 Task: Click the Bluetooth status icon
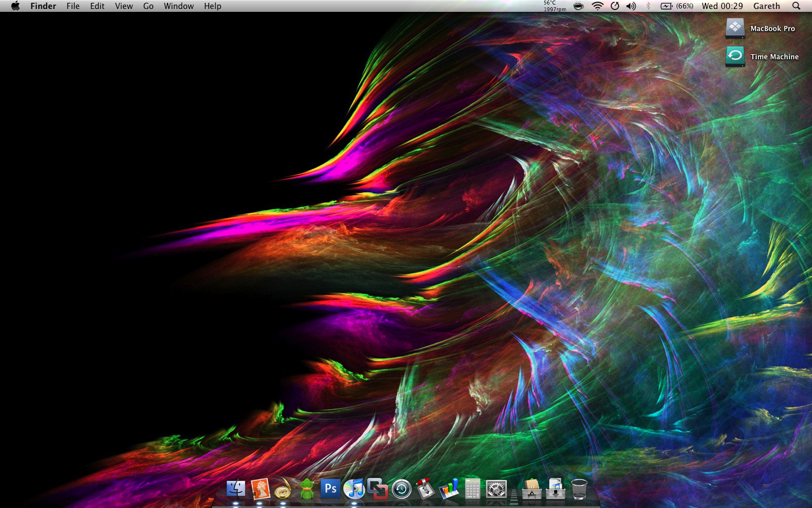click(648, 6)
